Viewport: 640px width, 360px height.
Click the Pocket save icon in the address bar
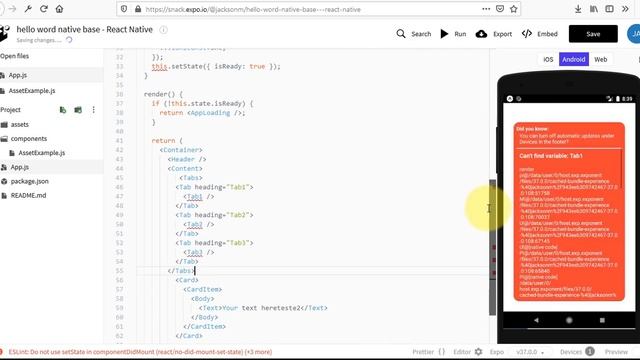500,9
